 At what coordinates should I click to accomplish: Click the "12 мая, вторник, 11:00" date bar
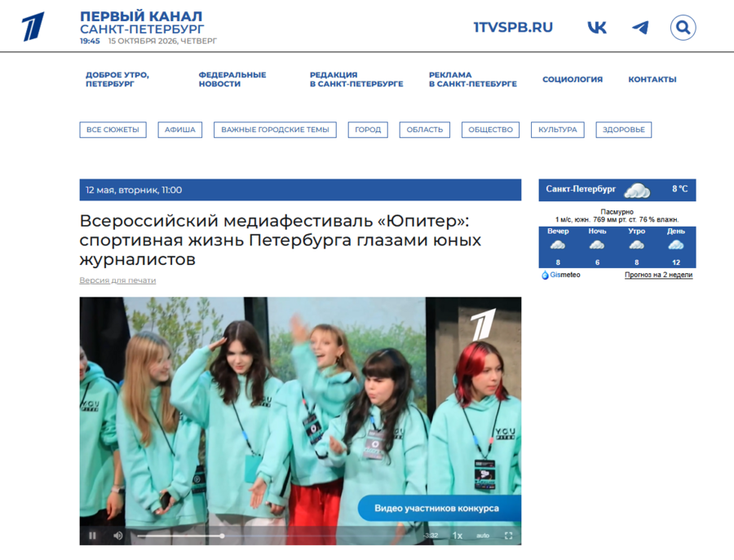click(300, 190)
